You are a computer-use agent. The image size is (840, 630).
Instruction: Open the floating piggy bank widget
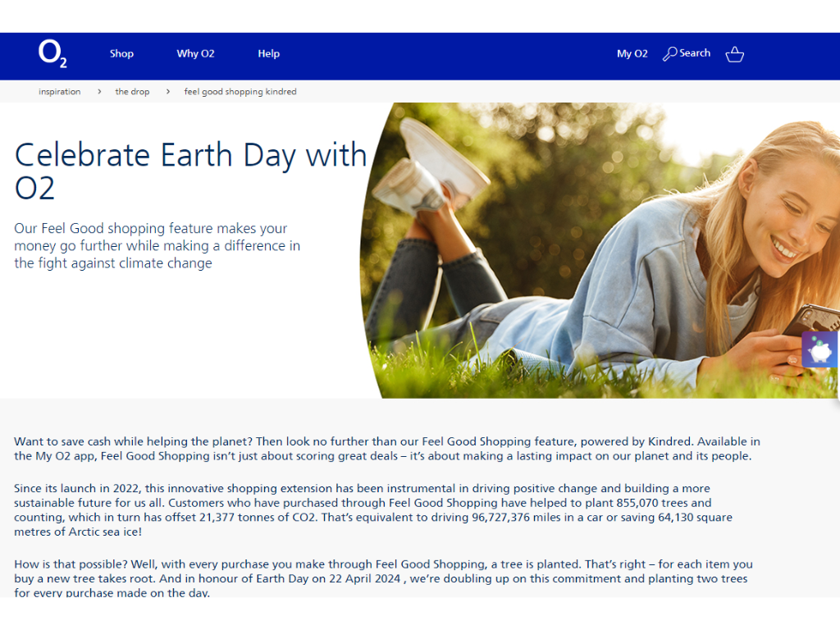click(x=820, y=349)
